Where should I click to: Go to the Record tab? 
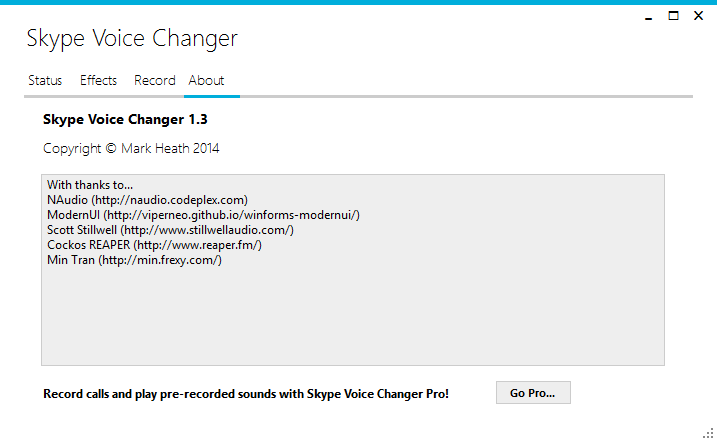[x=154, y=80]
